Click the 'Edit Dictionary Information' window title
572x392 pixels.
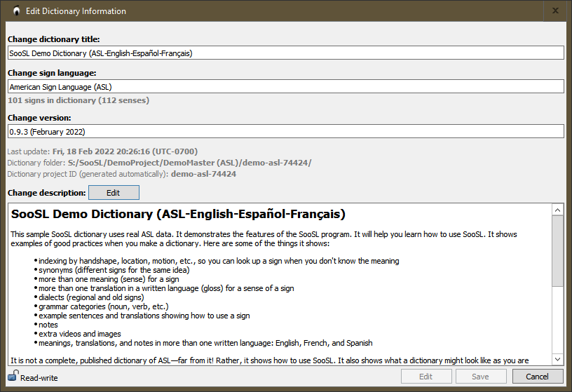[76, 11]
